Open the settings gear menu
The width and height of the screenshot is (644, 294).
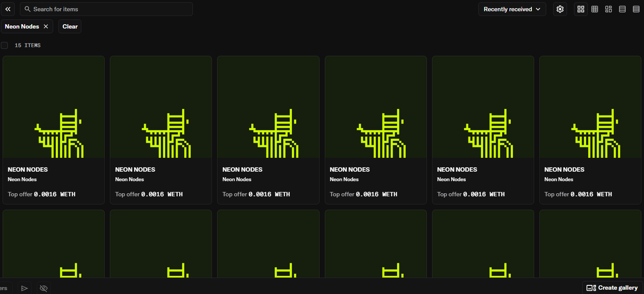560,9
